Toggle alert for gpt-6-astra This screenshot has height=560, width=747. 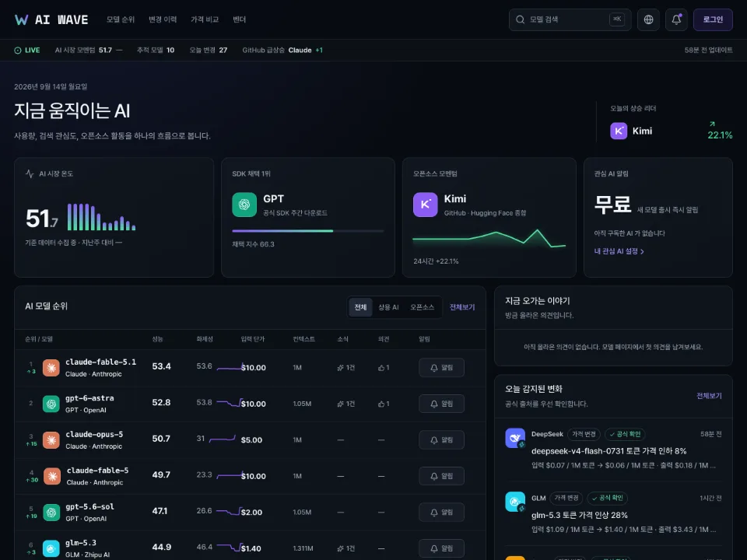pyautogui.click(x=442, y=404)
